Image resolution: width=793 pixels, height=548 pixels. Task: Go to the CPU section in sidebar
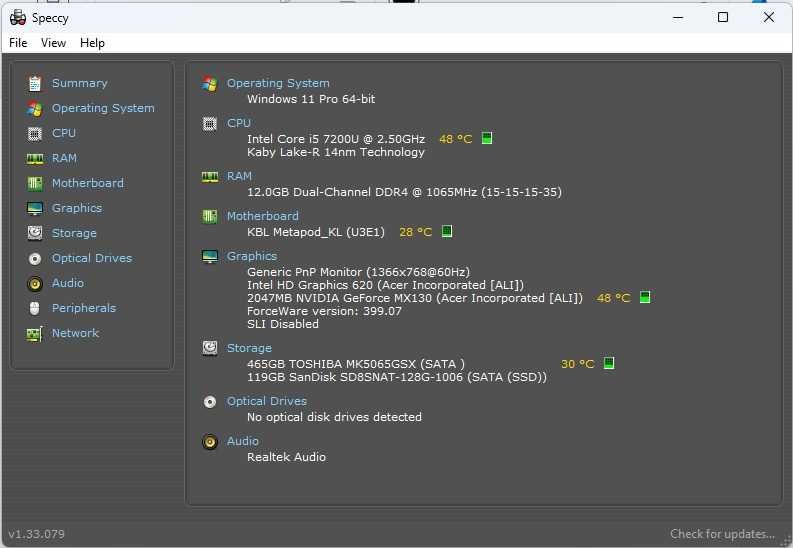click(x=64, y=133)
